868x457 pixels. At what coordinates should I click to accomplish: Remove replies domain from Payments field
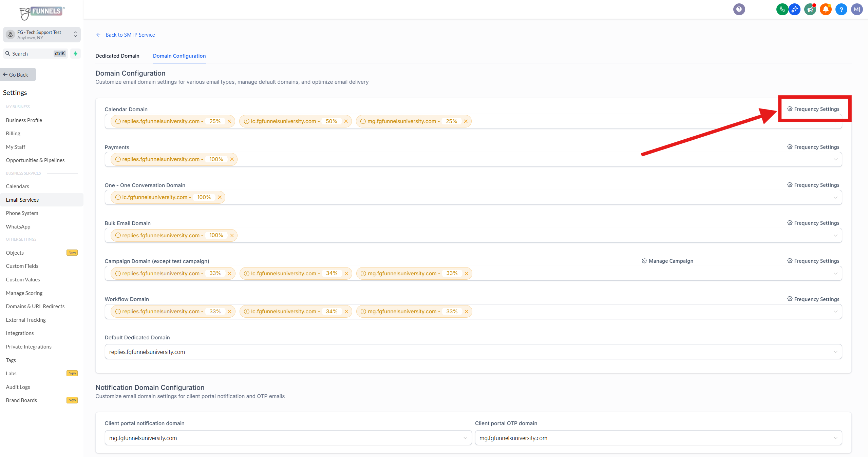tap(232, 159)
